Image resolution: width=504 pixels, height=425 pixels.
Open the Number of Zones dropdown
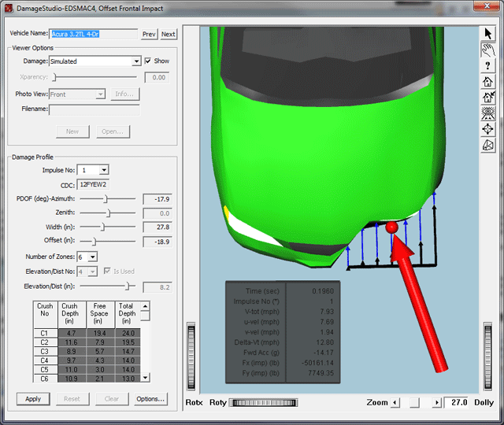[92, 257]
